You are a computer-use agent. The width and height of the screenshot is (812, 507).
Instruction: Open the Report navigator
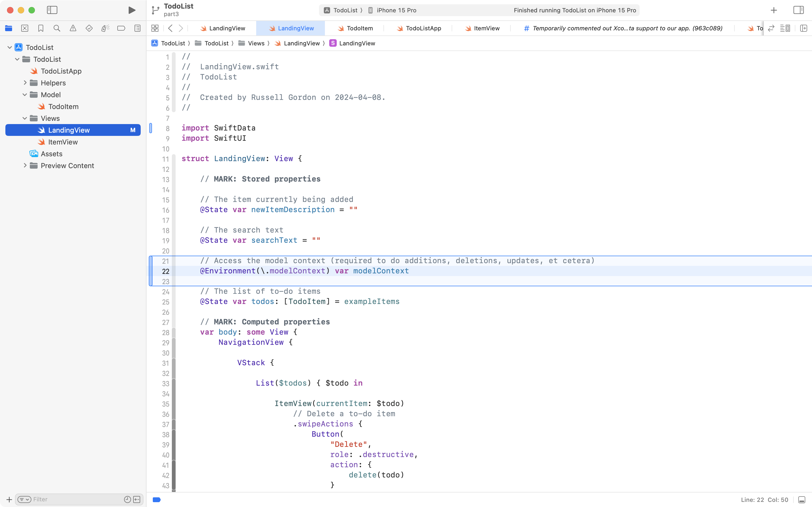137,28
